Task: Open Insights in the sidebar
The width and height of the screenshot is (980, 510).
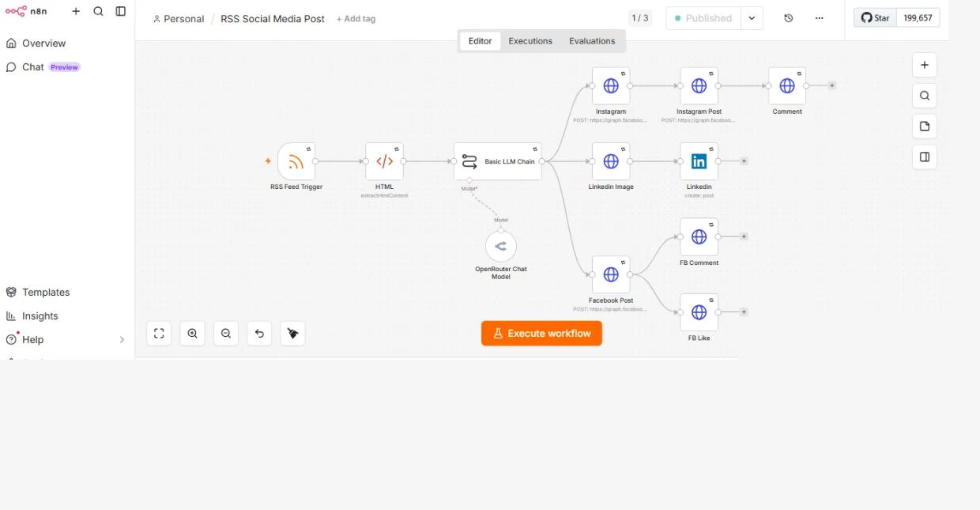Action: pyautogui.click(x=66, y=315)
